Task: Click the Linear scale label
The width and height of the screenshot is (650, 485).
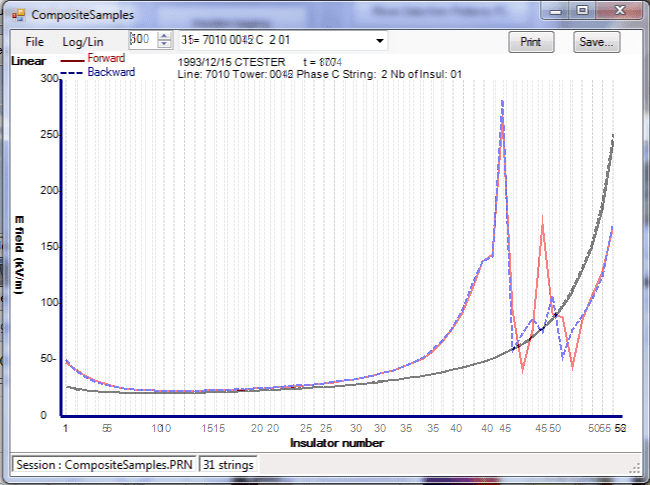Action: (x=30, y=60)
